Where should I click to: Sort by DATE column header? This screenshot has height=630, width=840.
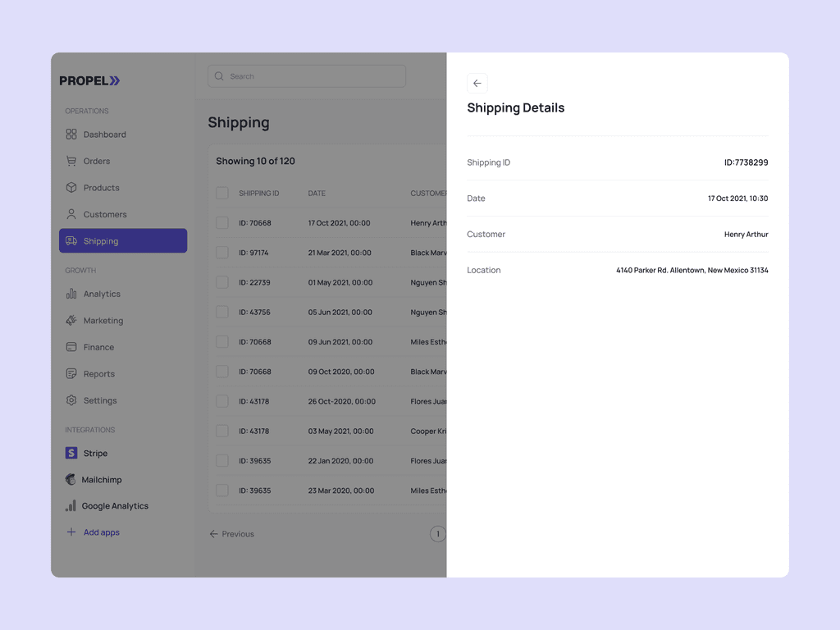[317, 194]
